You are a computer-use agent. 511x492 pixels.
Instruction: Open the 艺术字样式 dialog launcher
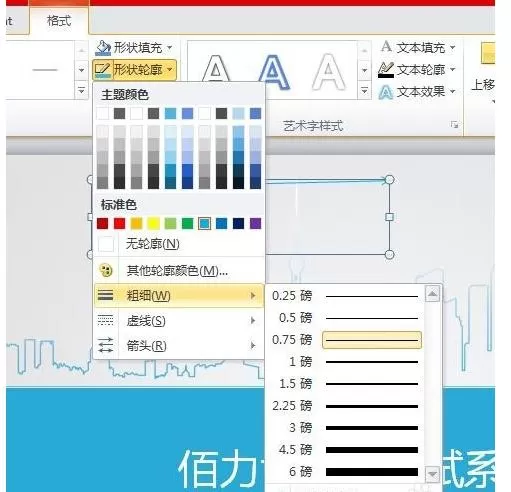(454, 125)
